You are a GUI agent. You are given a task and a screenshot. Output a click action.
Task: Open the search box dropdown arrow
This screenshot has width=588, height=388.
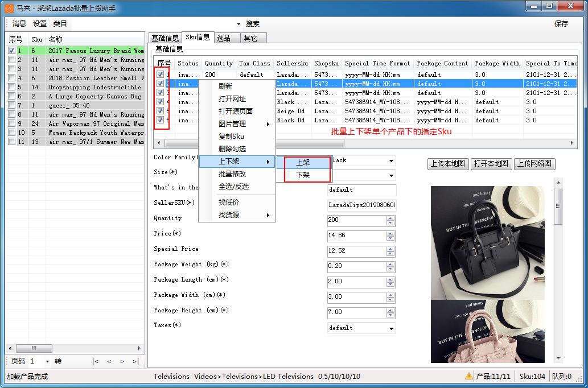point(239,24)
